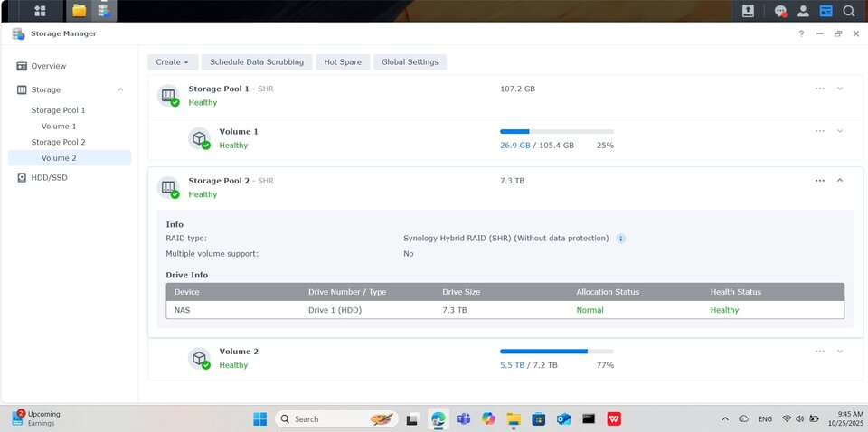Open the DSM widgets panel icon

pos(826,11)
